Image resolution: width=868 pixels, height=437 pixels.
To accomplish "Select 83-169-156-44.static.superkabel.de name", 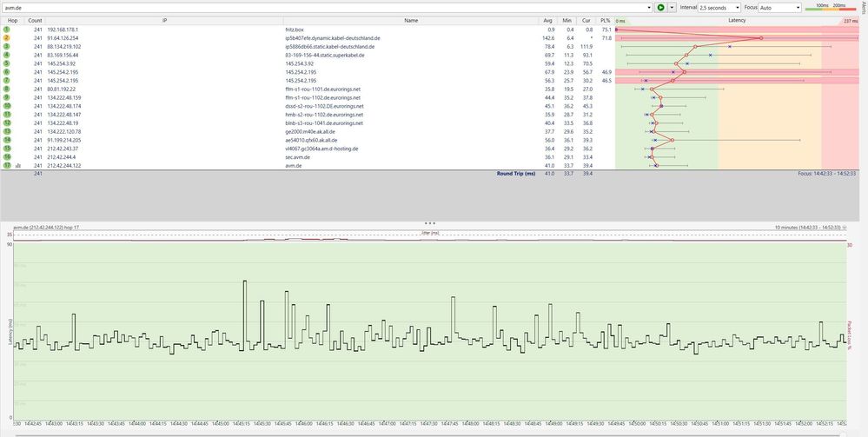I will coord(324,55).
